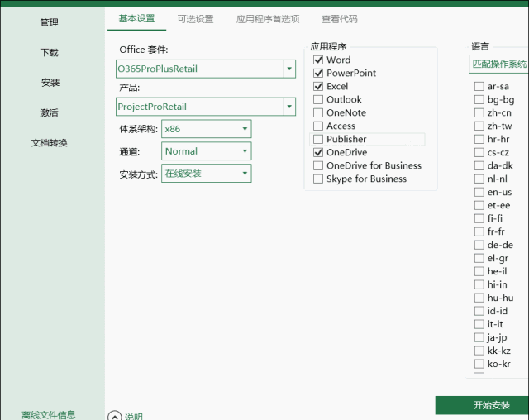Open the 下载 sidebar section
The width and height of the screenshot is (529, 420).
(50, 53)
